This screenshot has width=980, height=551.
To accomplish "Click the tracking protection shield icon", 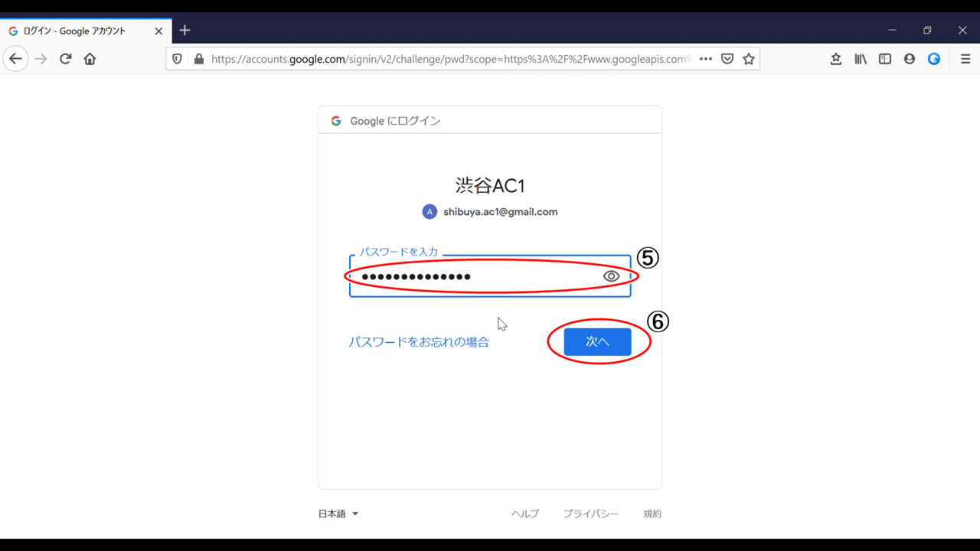I will 178,59.
